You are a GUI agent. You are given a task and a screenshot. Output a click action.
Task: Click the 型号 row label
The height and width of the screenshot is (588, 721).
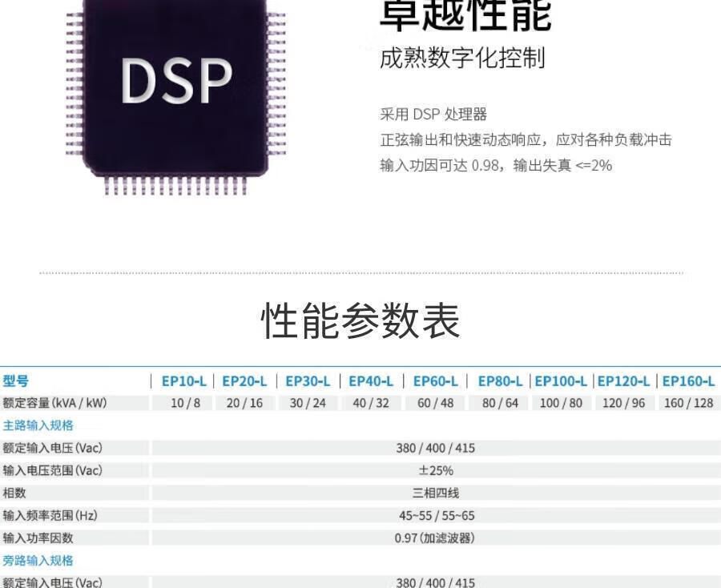pyautogui.click(x=15, y=381)
